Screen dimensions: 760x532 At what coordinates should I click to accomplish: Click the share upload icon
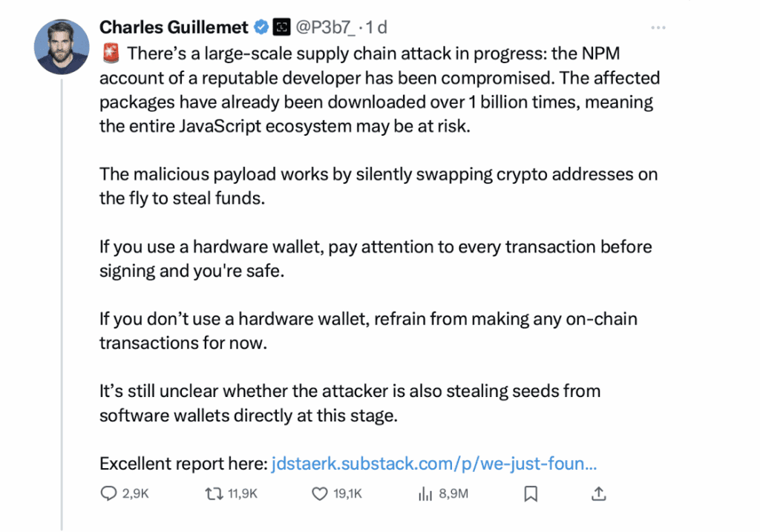[599, 493]
